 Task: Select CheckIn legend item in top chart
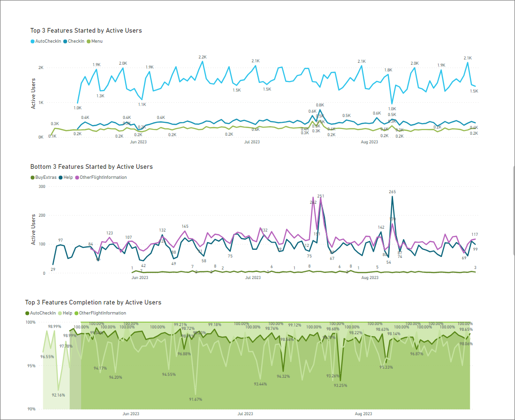click(76, 41)
